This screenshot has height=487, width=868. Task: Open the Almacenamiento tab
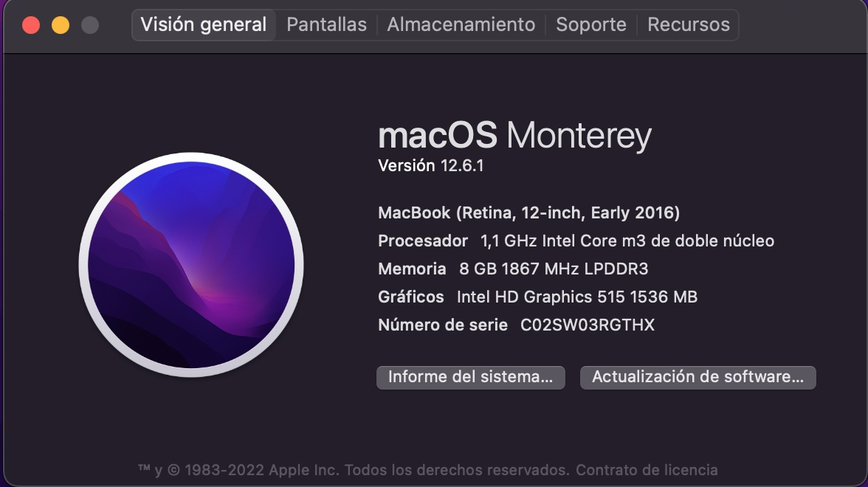click(461, 25)
